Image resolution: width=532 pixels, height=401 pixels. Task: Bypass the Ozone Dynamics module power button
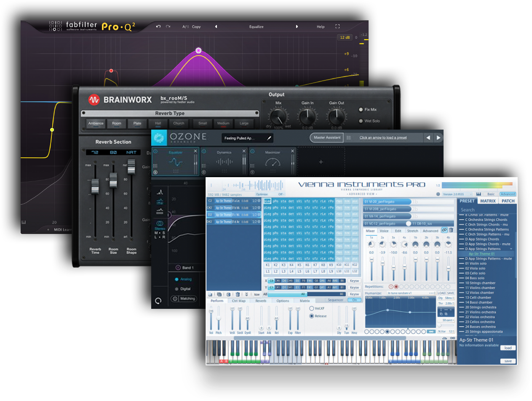click(x=203, y=151)
